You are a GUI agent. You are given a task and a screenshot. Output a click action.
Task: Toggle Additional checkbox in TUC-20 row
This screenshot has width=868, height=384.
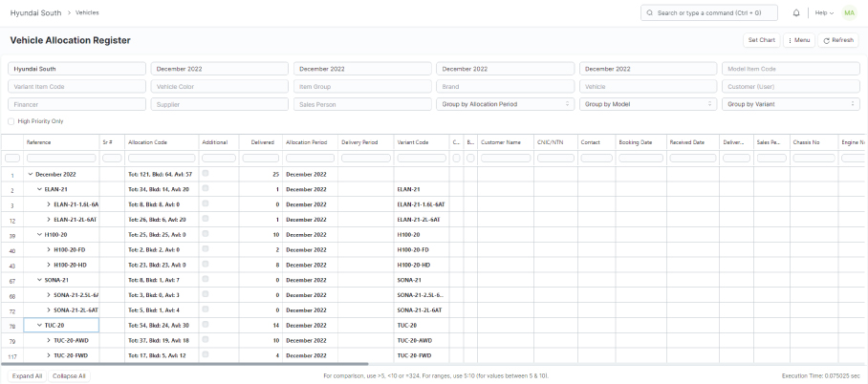coord(206,324)
